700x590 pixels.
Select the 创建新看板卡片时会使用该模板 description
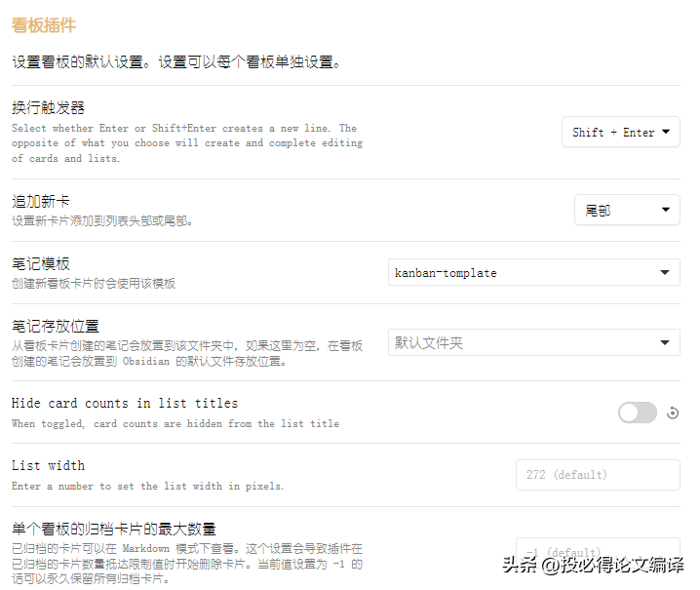94,283
